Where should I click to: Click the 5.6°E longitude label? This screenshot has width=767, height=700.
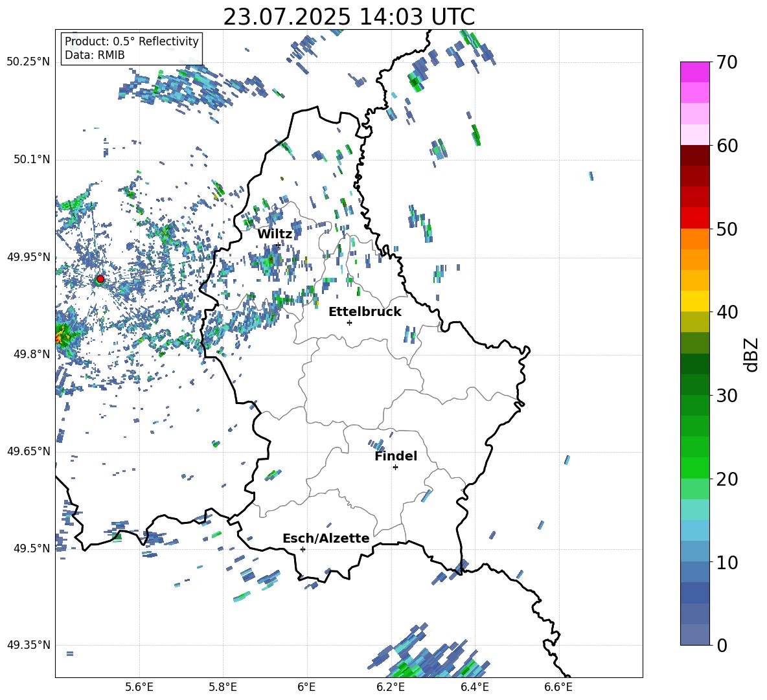(x=139, y=688)
